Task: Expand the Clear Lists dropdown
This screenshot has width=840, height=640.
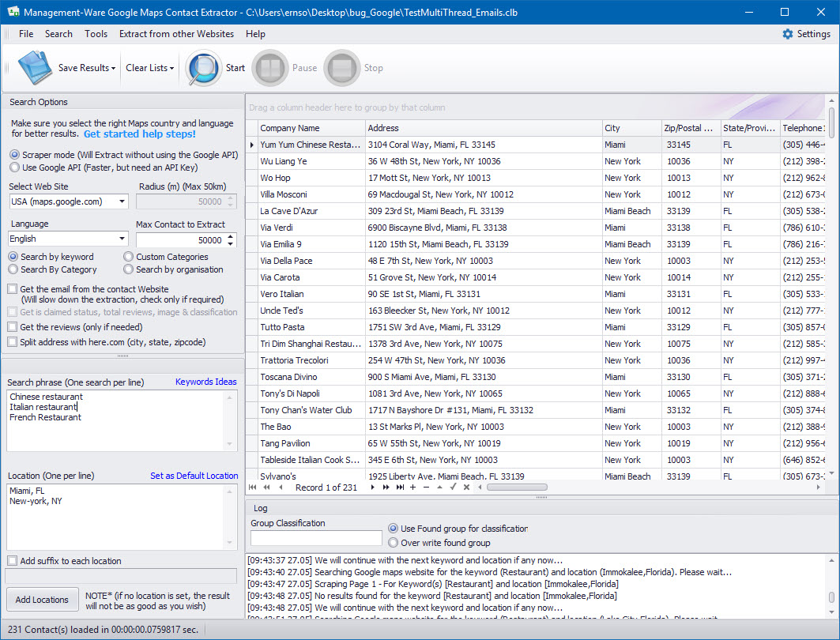Action: 172,68
